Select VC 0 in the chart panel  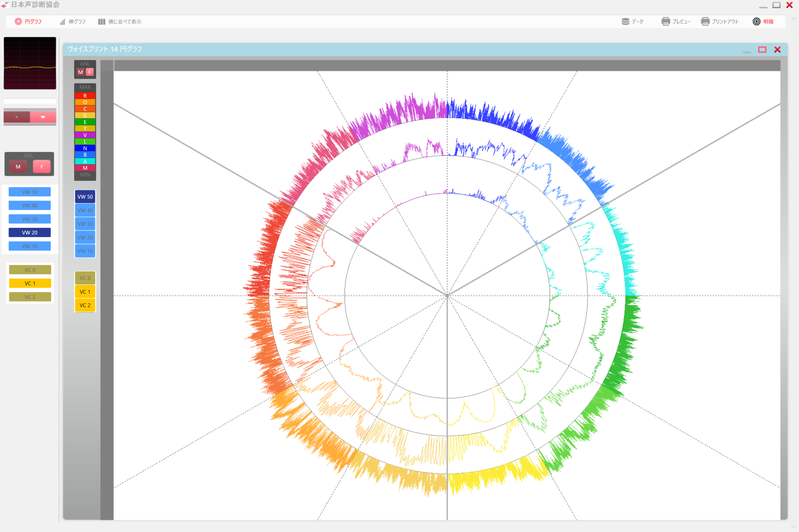click(x=85, y=278)
